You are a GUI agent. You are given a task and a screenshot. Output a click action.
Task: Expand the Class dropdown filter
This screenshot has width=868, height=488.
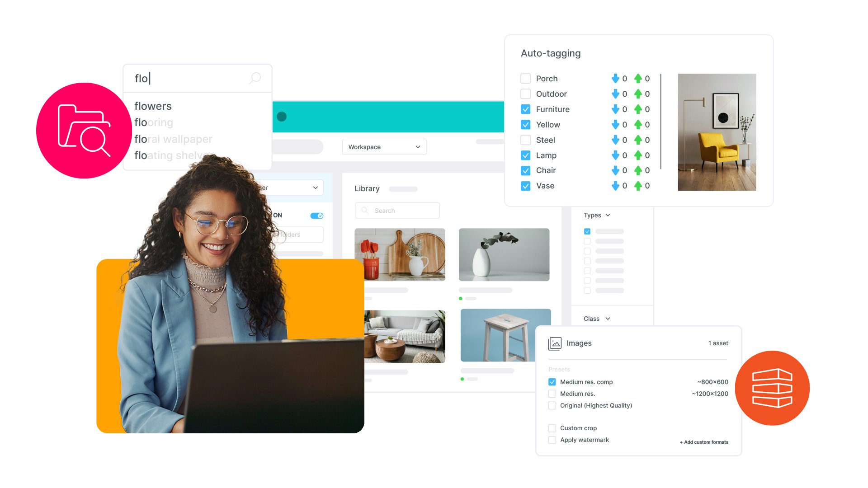597,318
